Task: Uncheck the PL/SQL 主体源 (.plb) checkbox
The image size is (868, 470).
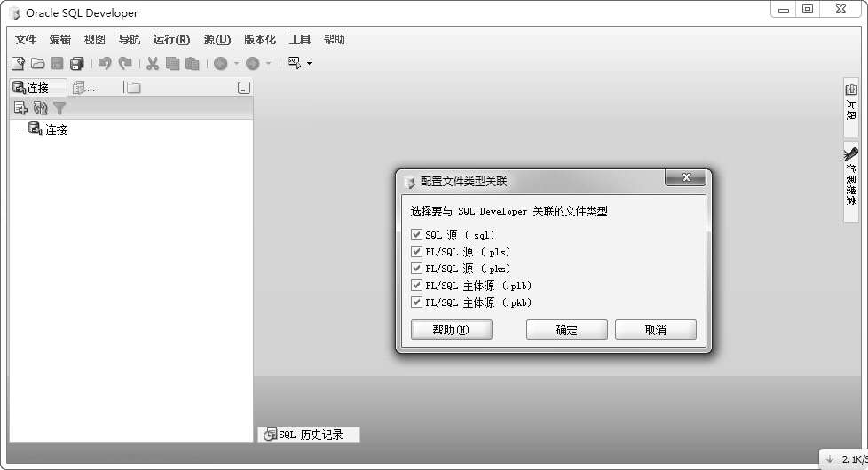Action: pos(417,286)
